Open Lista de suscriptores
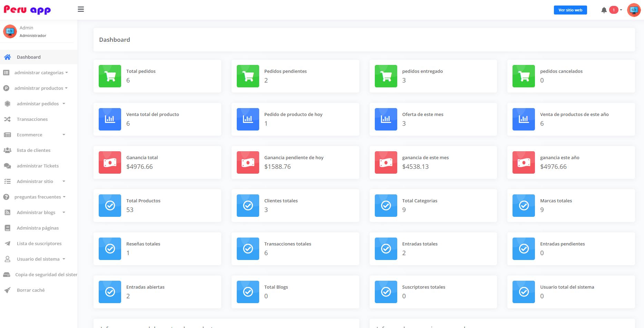The image size is (644, 328). (39, 243)
